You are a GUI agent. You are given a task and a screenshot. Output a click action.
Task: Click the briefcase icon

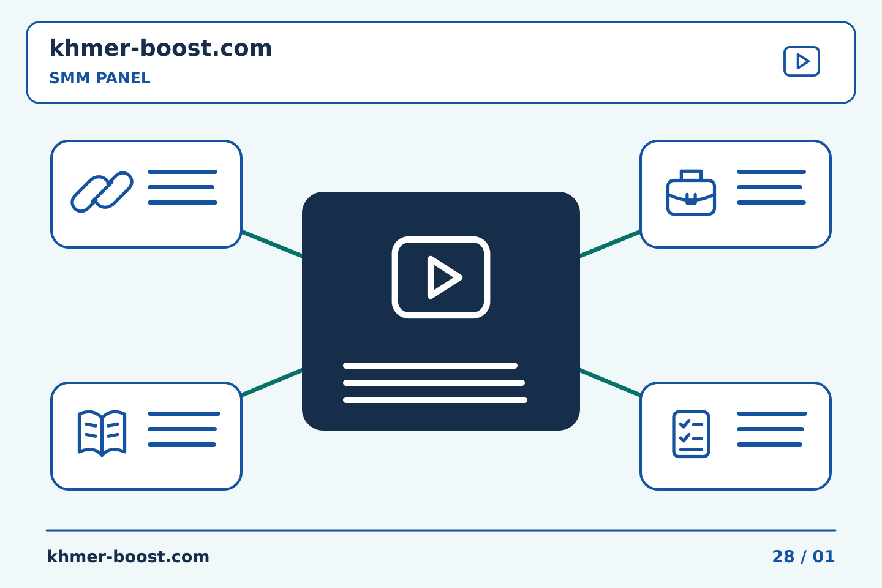(691, 192)
